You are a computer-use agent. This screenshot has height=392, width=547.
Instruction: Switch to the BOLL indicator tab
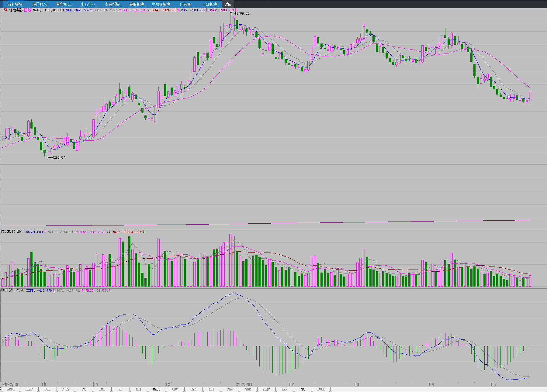click(321, 389)
